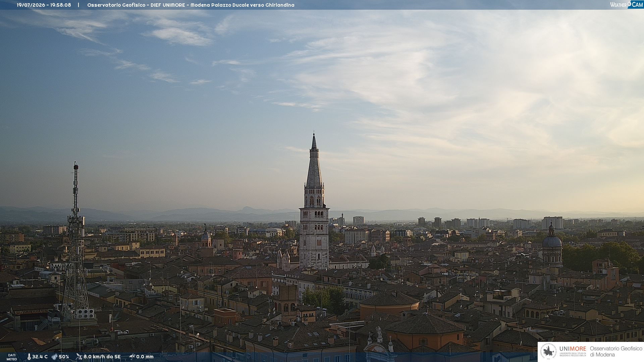Click the 8.0 km/h da SE wind value
This screenshot has height=362, width=644.
(x=102, y=357)
